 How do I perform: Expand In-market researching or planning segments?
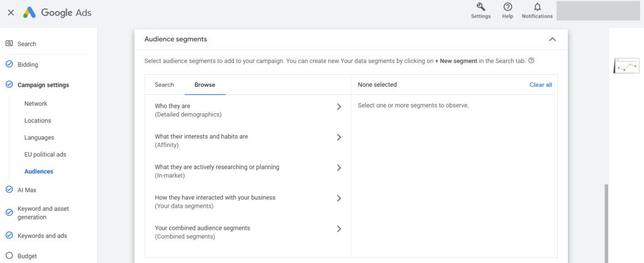click(338, 168)
